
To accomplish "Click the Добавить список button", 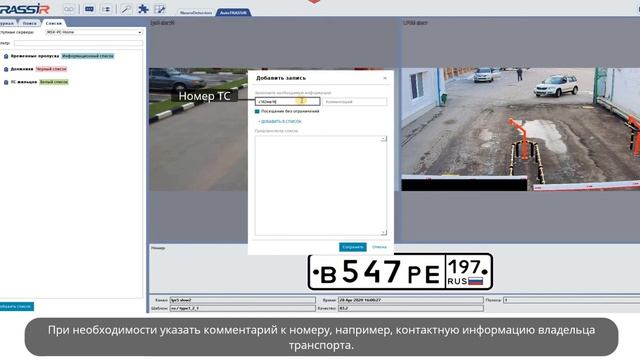I will click(x=16, y=306).
